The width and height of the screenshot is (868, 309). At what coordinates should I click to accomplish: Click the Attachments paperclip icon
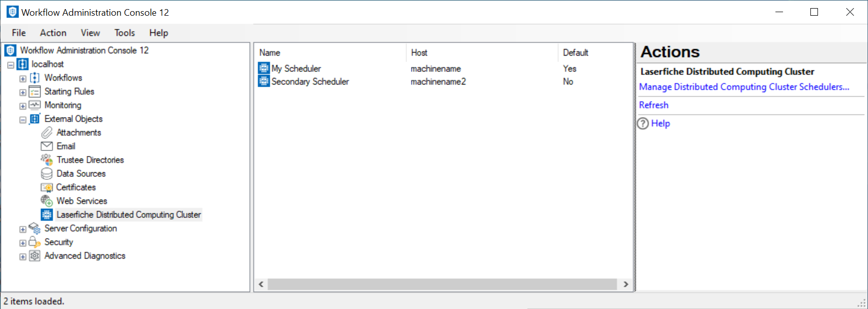click(47, 133)
